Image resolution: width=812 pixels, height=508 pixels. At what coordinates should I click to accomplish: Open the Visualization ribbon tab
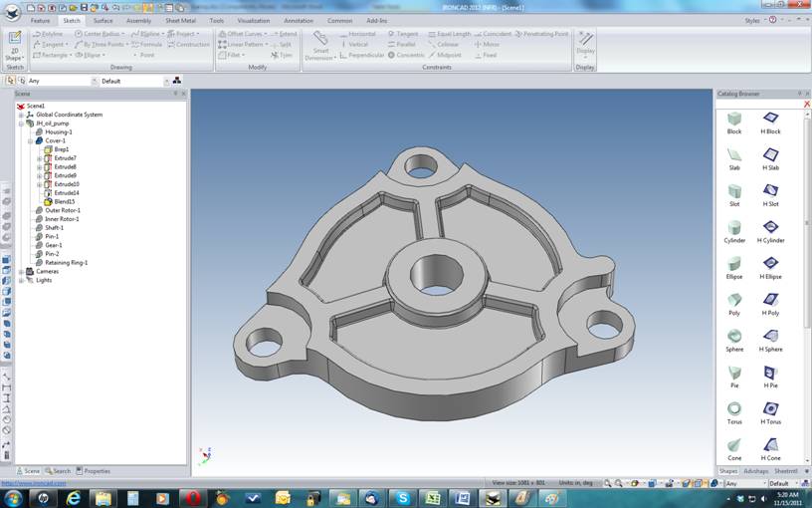(x=253, y=20)
